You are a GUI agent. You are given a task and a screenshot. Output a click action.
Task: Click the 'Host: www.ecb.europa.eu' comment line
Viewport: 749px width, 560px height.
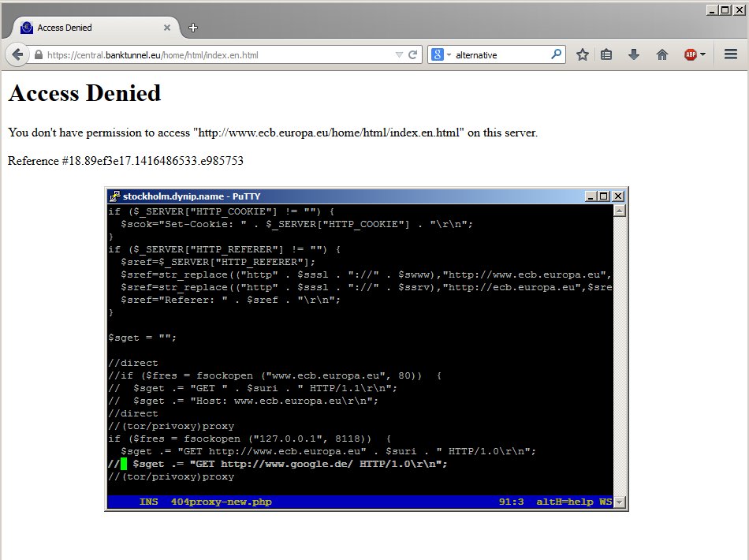(x=243, y=401)
